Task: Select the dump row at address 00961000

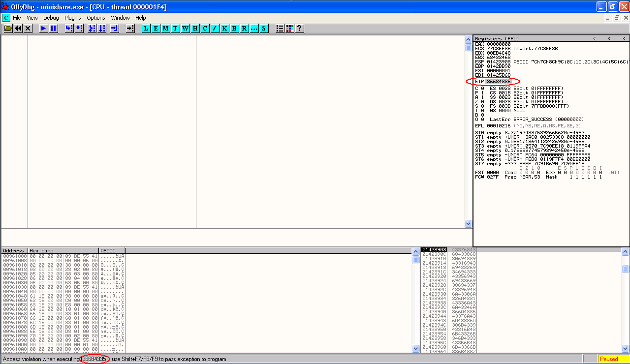Action: (63, 256)
